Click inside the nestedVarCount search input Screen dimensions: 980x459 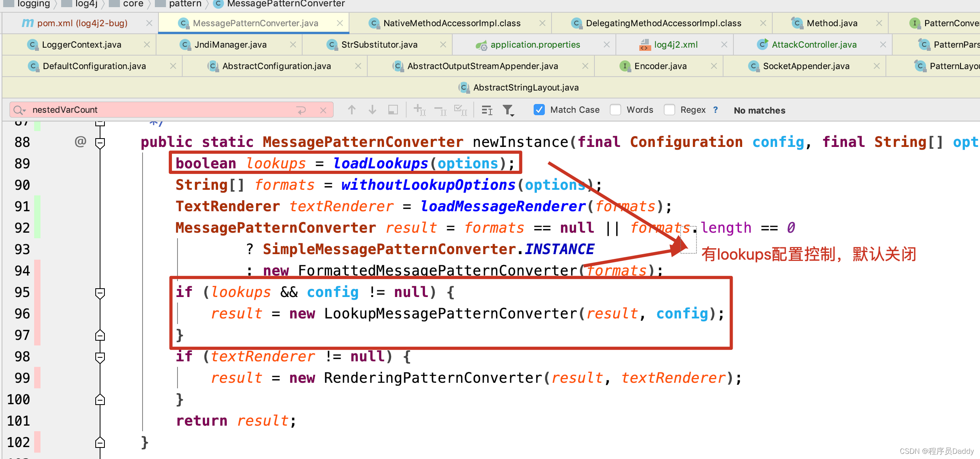(159, 110)
